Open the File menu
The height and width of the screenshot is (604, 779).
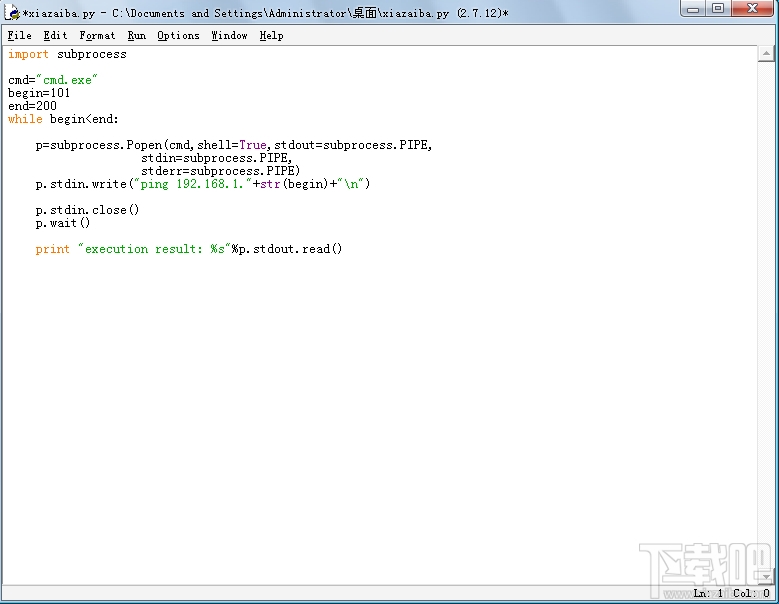point(20,36)
